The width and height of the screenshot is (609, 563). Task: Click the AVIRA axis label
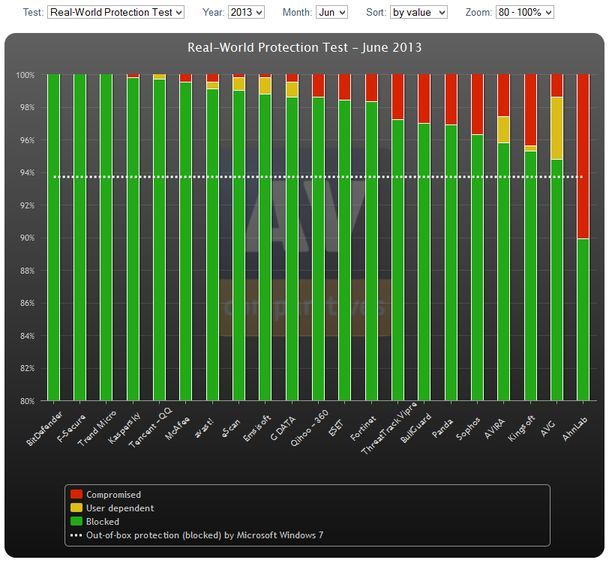click(x=495, y=428)
